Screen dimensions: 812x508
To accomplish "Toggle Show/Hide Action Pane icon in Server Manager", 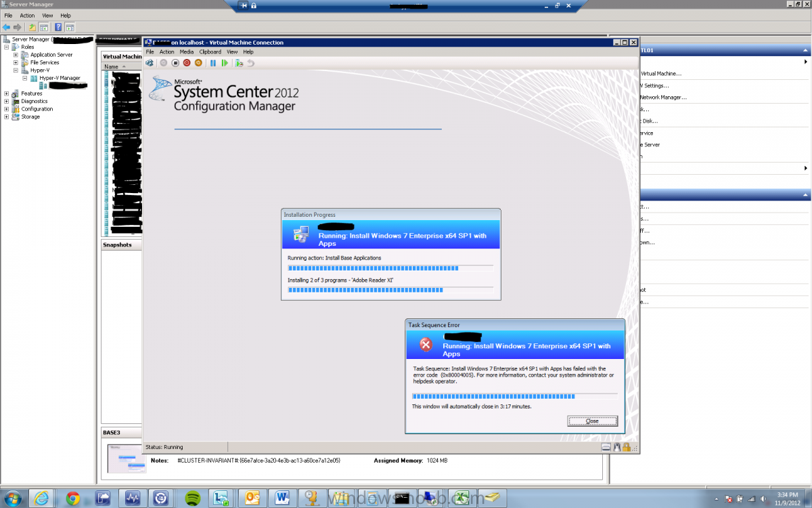I will 69,27.
